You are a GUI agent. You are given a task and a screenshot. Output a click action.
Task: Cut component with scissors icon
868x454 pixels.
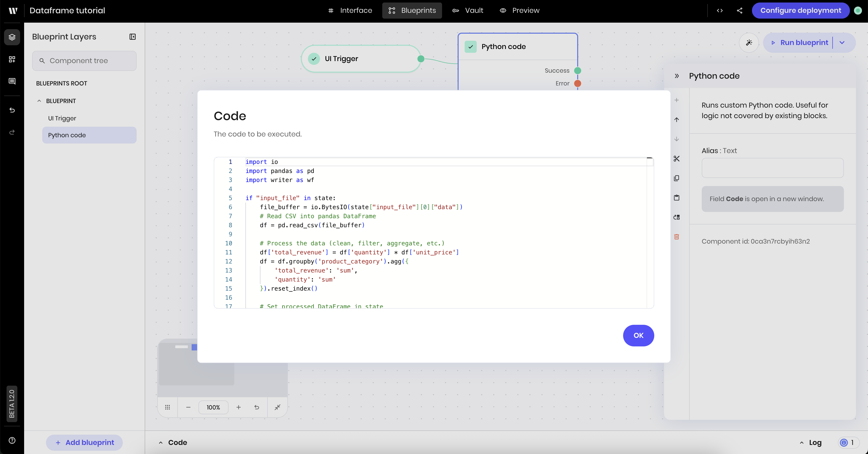point(677,159)
